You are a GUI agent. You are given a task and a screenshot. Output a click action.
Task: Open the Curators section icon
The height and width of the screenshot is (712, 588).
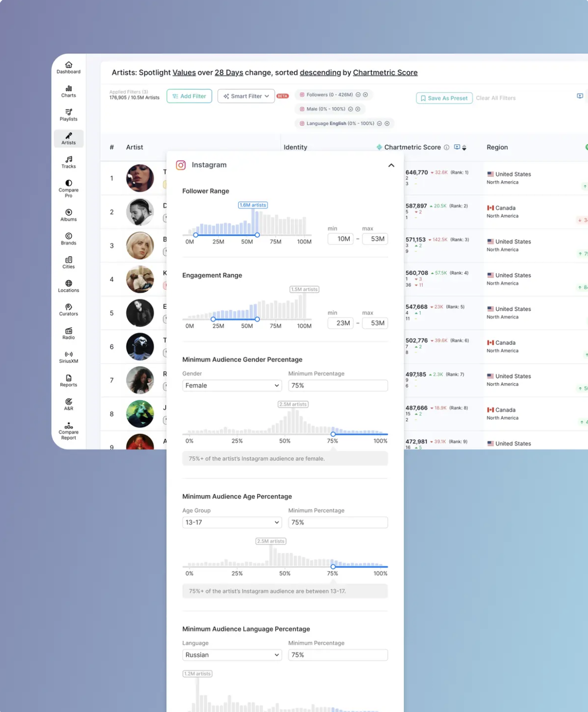[69, 309]
